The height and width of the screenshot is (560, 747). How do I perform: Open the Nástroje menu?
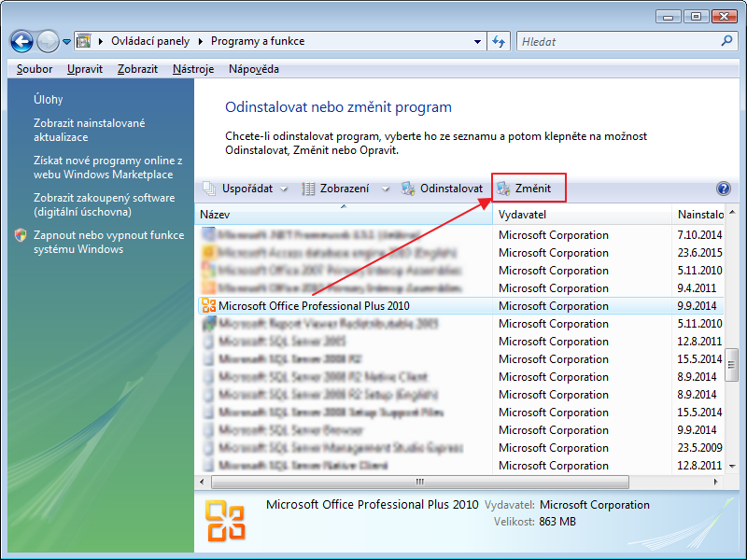[x=193, y=69]
